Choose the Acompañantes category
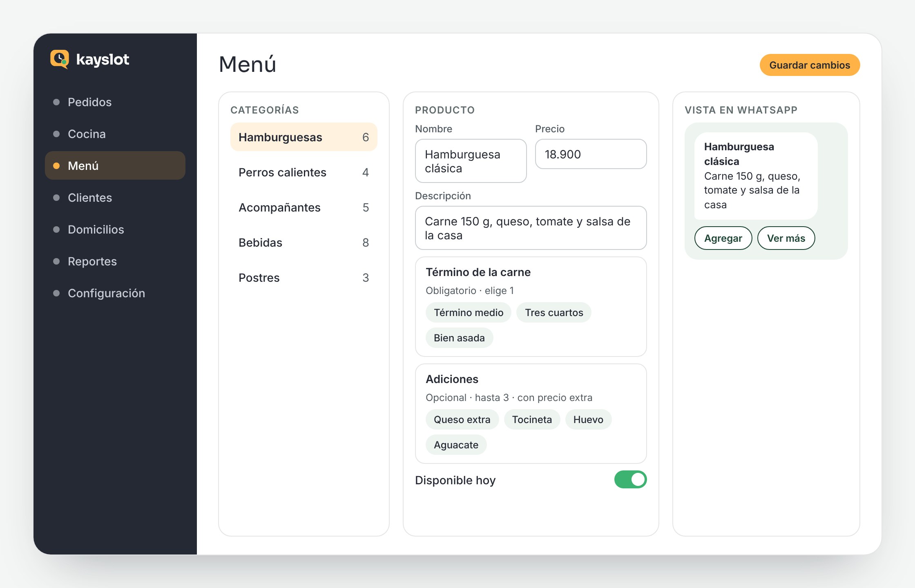915x588 pixels. (304, 207)
